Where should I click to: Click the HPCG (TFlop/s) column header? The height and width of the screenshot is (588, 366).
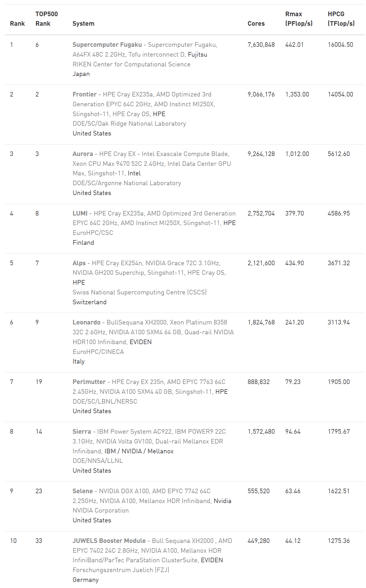tap(341, 19)
